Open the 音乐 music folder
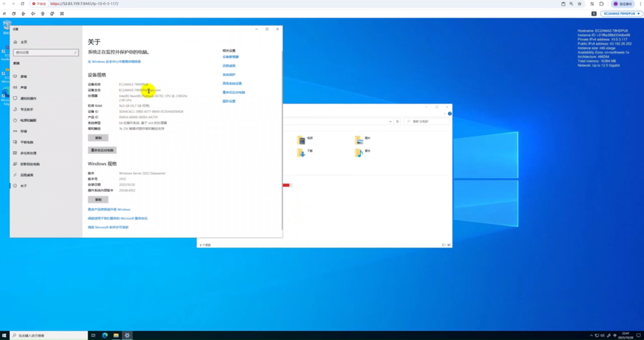The image size is (644, 340). pyautogui.click(x=359, y=153)
